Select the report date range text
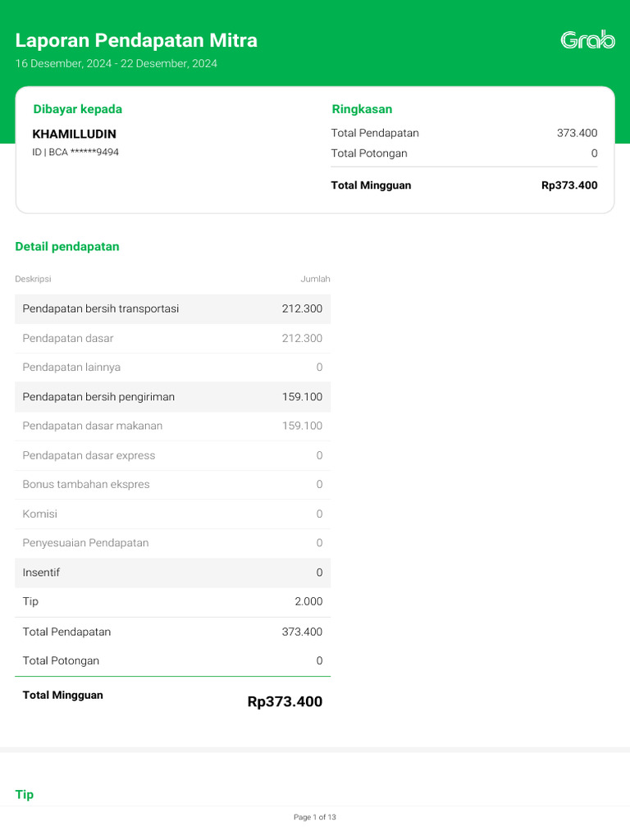Viewport: 630px width, 840px height. (116, 64)
